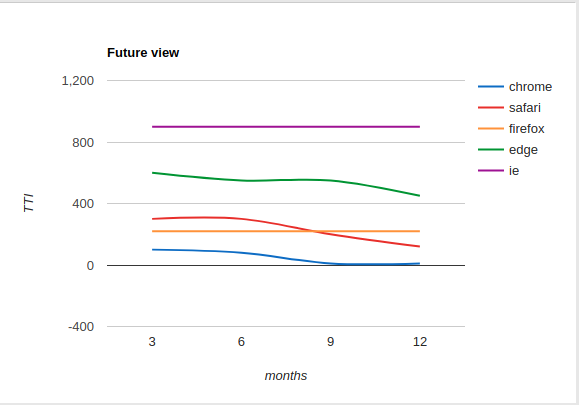Click the purple ie legend swatch

pyautogui.click(x=491, y=171)
